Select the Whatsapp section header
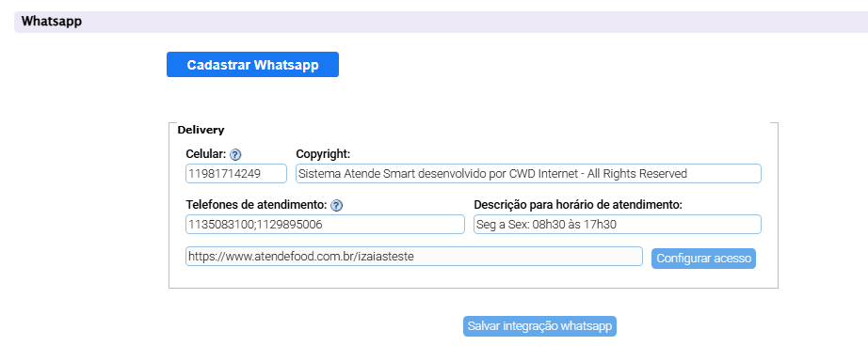The width and height of the screenshot is (868, 346). [x=441, y=22]
